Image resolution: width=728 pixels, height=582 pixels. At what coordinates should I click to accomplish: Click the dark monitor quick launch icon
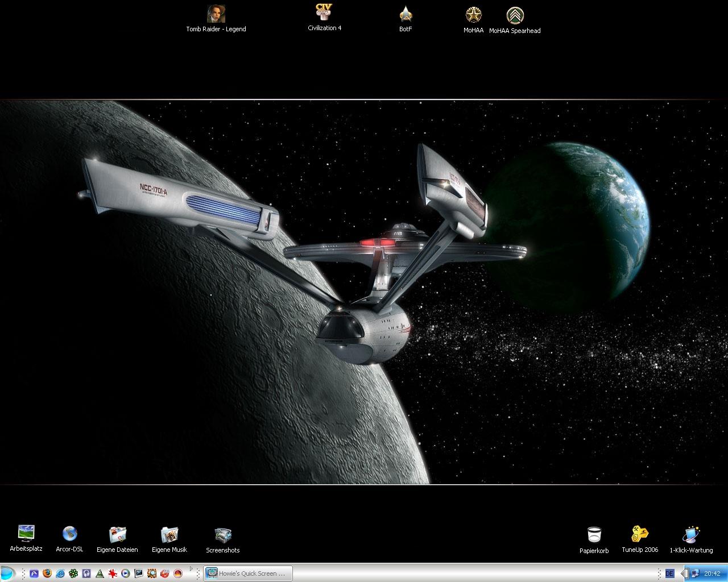point(139,573)
